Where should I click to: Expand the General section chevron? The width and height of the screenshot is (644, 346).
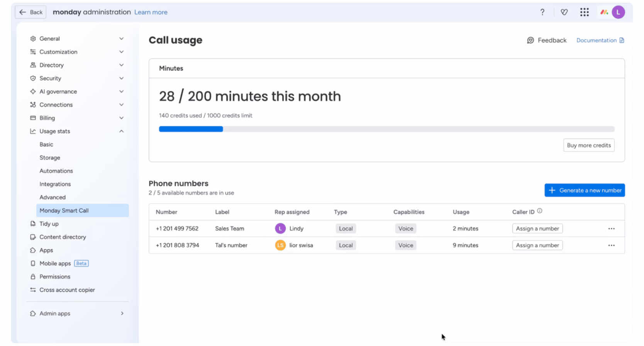121,39
